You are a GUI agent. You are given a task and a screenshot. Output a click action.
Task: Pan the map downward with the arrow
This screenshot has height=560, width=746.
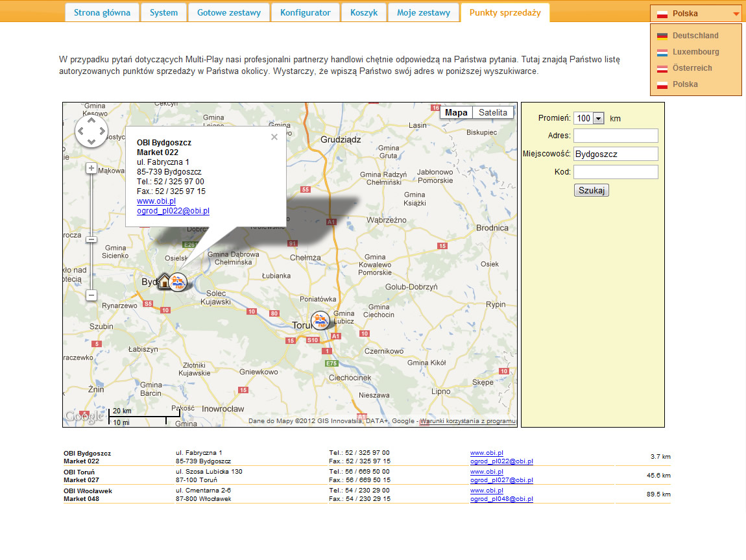coord(91,141)
